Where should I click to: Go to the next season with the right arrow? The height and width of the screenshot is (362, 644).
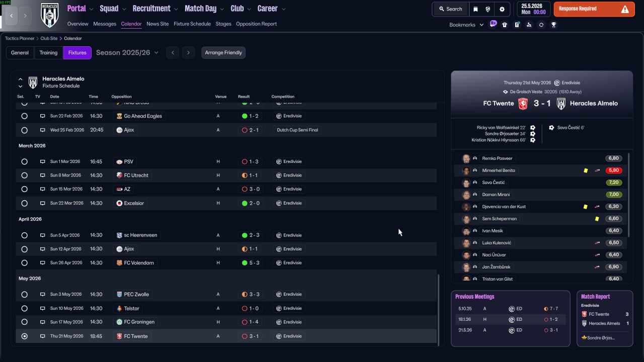(x=188, y=53)
